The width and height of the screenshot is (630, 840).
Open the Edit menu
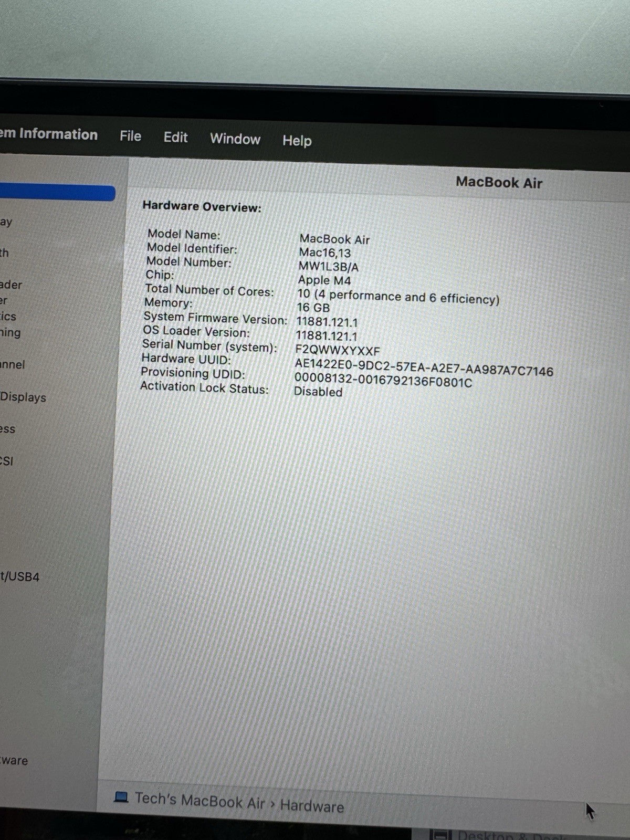pyautogui.click(x=175, y=138)
